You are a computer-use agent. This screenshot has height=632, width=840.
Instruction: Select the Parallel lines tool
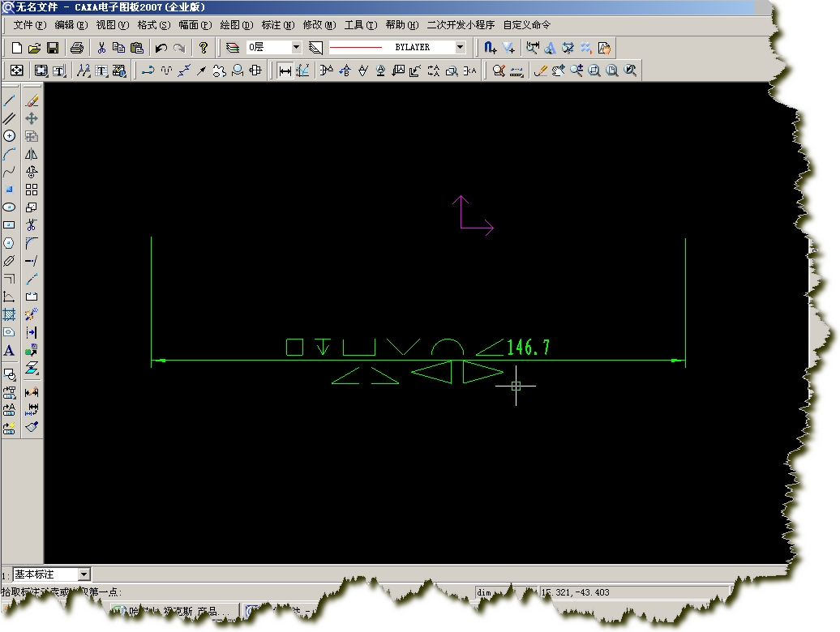pos(9,118)
